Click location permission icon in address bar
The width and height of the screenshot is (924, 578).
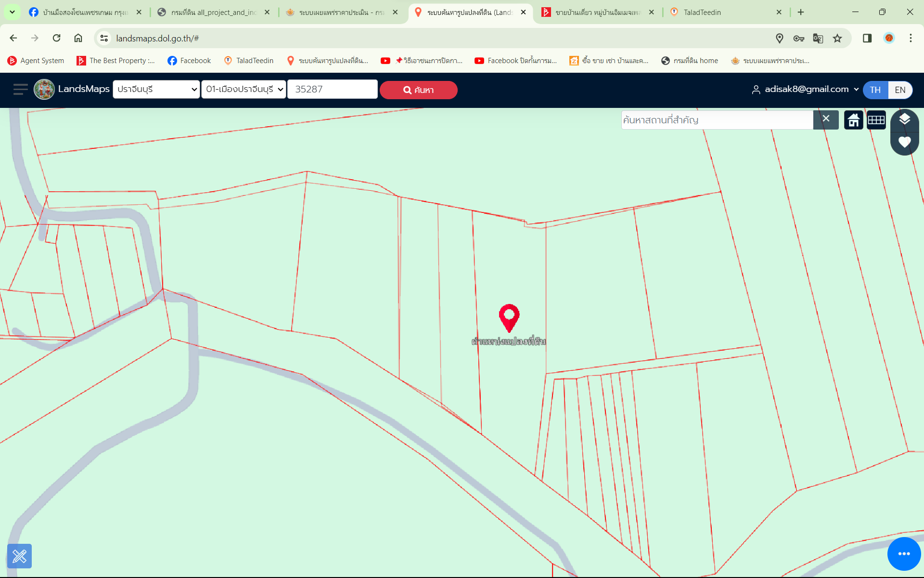[x=780, y=38]
